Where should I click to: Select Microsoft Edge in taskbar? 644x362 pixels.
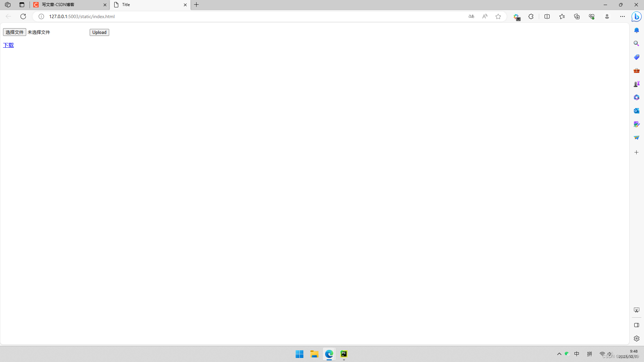[329, 354]
